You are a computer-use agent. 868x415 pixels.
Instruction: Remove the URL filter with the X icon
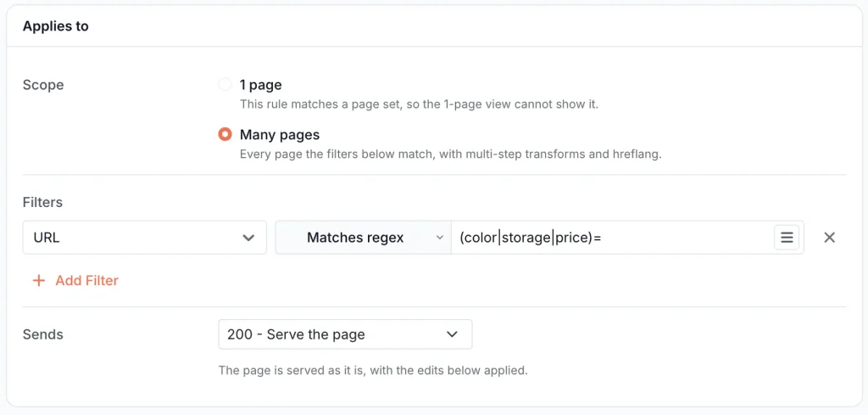829,238
